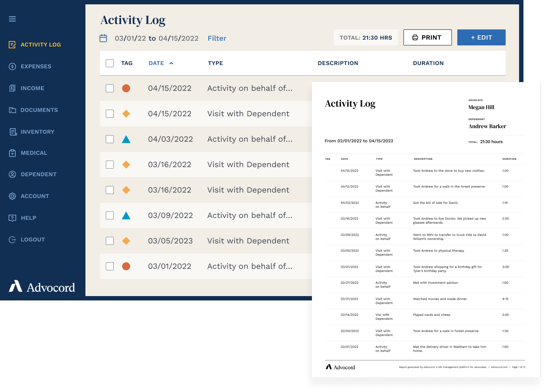546x392 pixels.
Task: Check the box for the 04/03/2022 entry
Action: click(x=110, y=139)
